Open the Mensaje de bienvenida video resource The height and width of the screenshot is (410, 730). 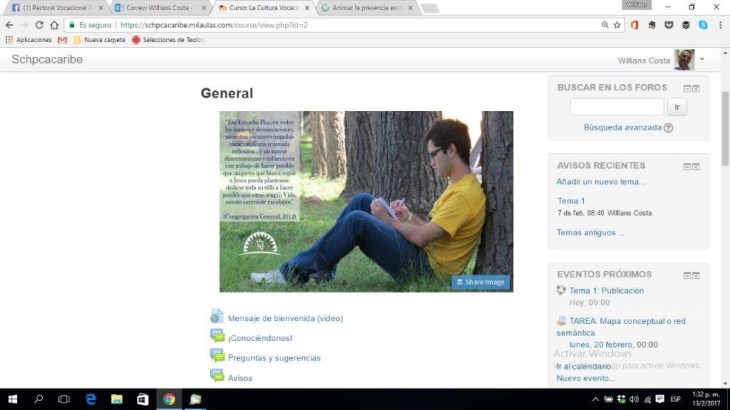(x=285, y=318)
